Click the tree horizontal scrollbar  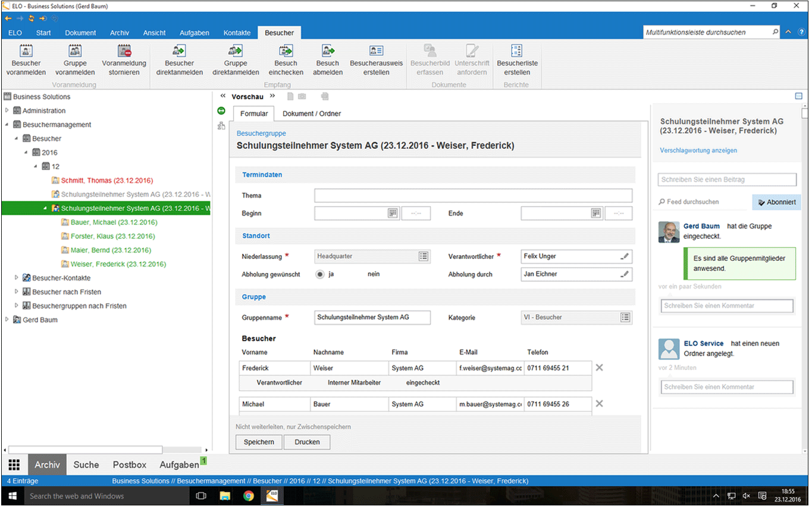[x=85, y=450]
